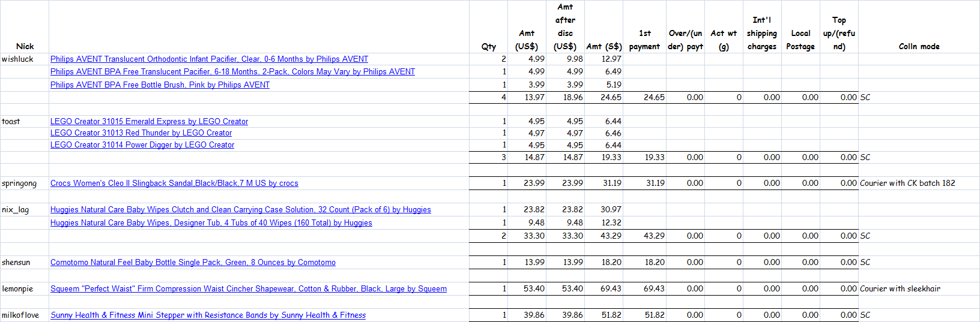Open the Comotomo Natural Feel Baby Bottle link
Image resolution: width=980 pixels, height=322 pixels.
click(193, 262)
